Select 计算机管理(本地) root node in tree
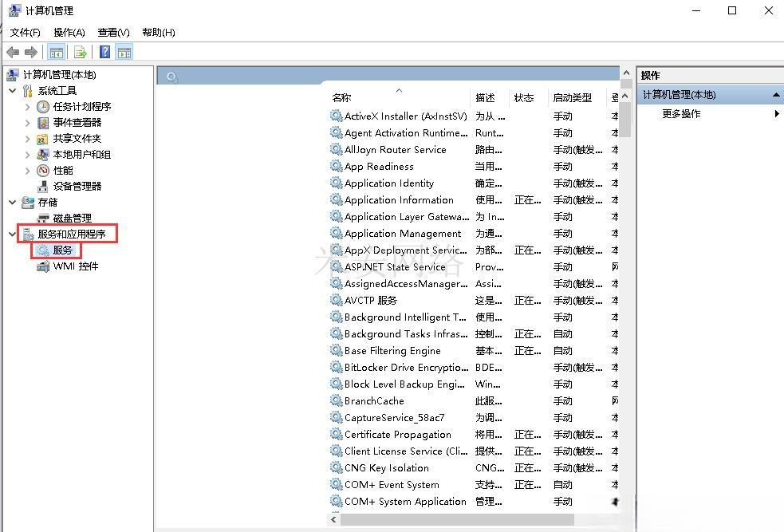The height and width of the screenshot is (532, 784). [60, 74]
